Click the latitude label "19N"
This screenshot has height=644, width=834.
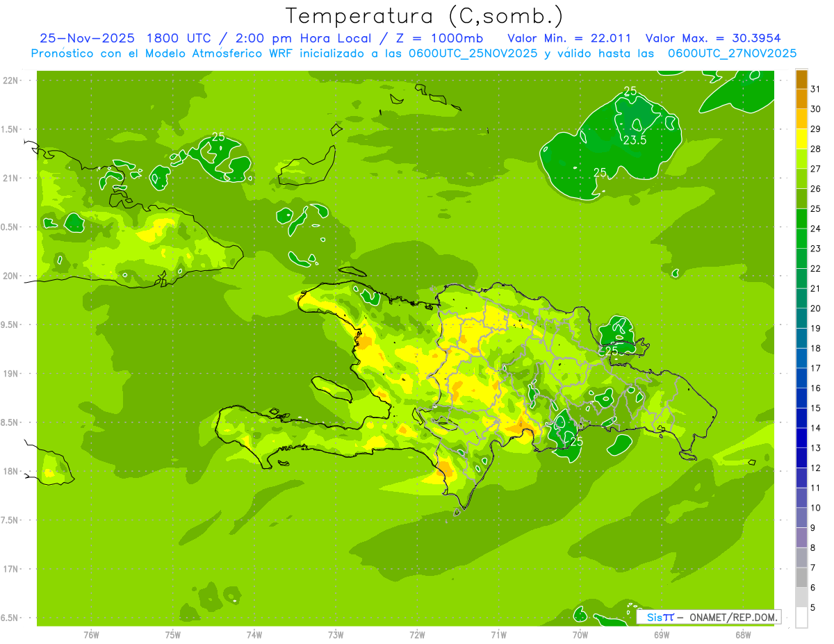click(11, 373)
